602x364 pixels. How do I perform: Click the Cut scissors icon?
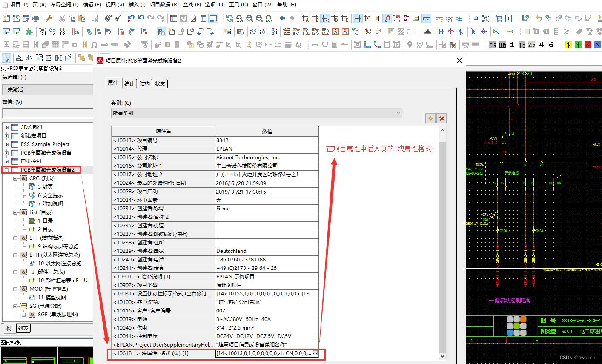pos(62,18)
